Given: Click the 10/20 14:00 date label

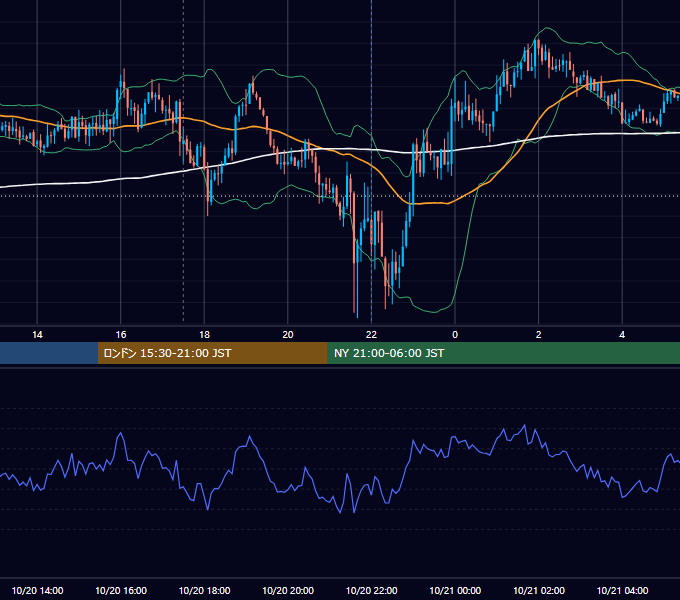Looking at the screenshot, I should 37,590.
